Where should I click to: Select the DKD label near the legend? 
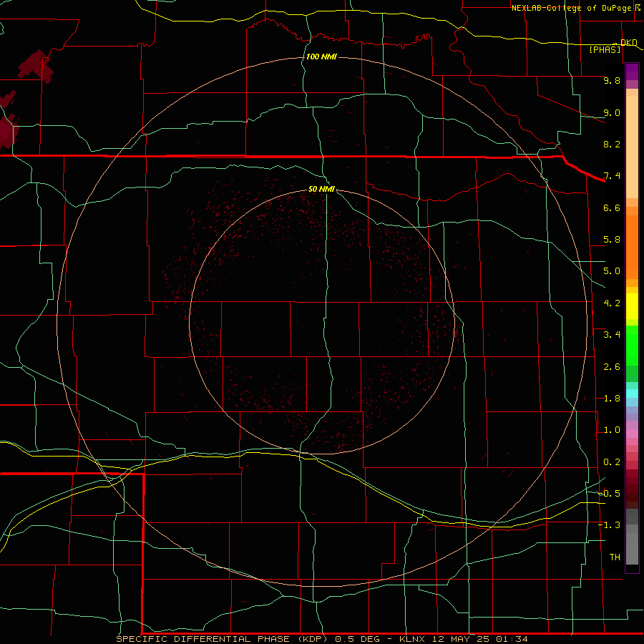pyautogui.click(x=629, y=42)
